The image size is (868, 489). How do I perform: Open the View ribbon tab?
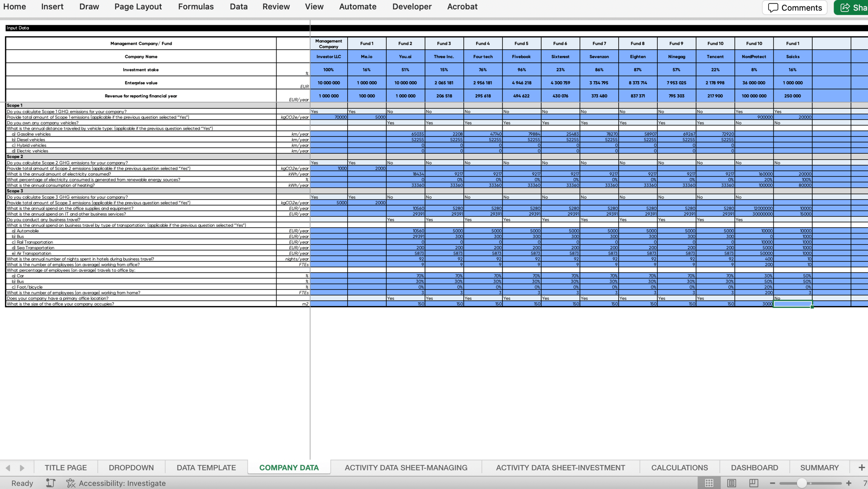pyautogui.click(x=314, y=7)
